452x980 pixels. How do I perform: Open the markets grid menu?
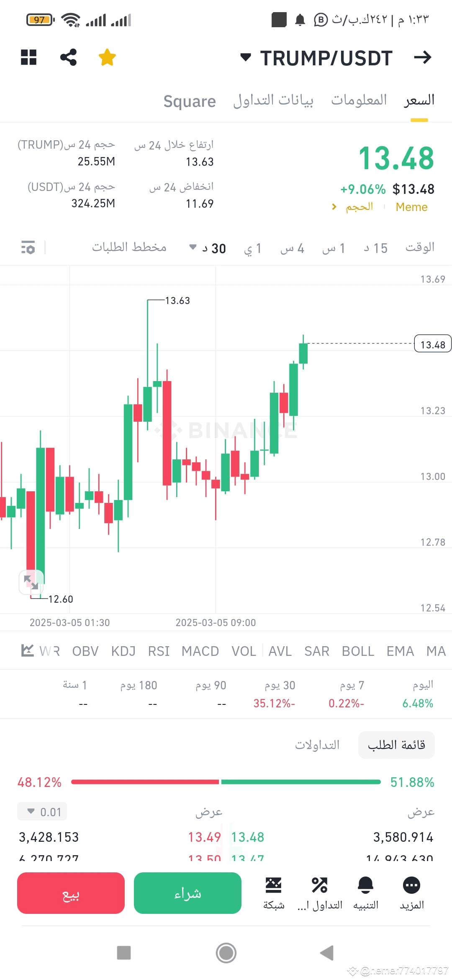[28, 57]
